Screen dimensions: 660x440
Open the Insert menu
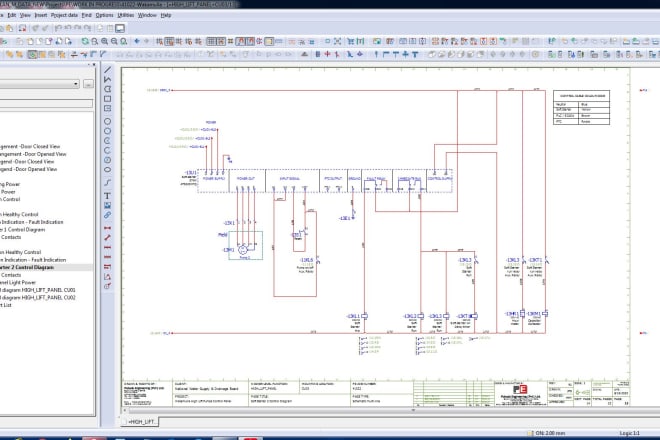(41, 15)
